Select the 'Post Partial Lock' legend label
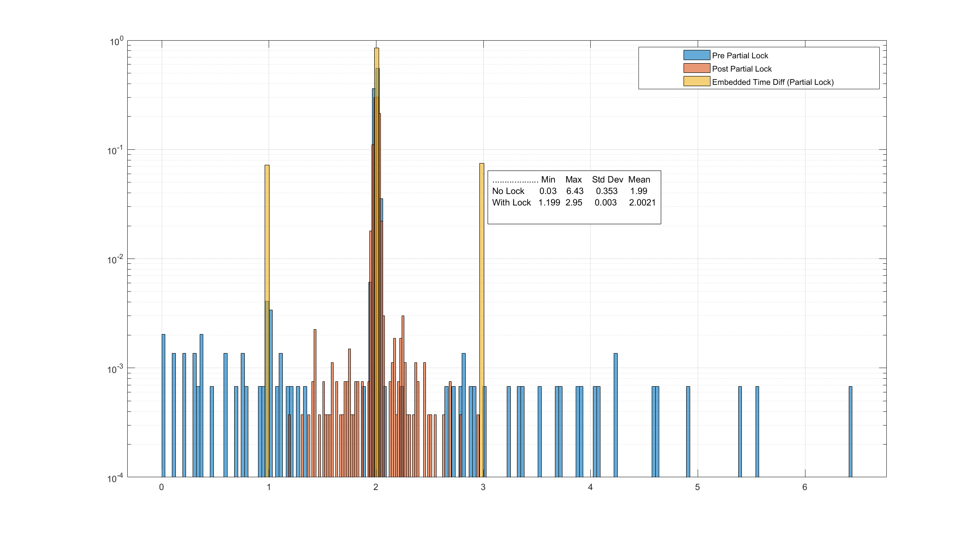Screen dimensions: 980x536 pyautogui.click(x=741, y=69)
